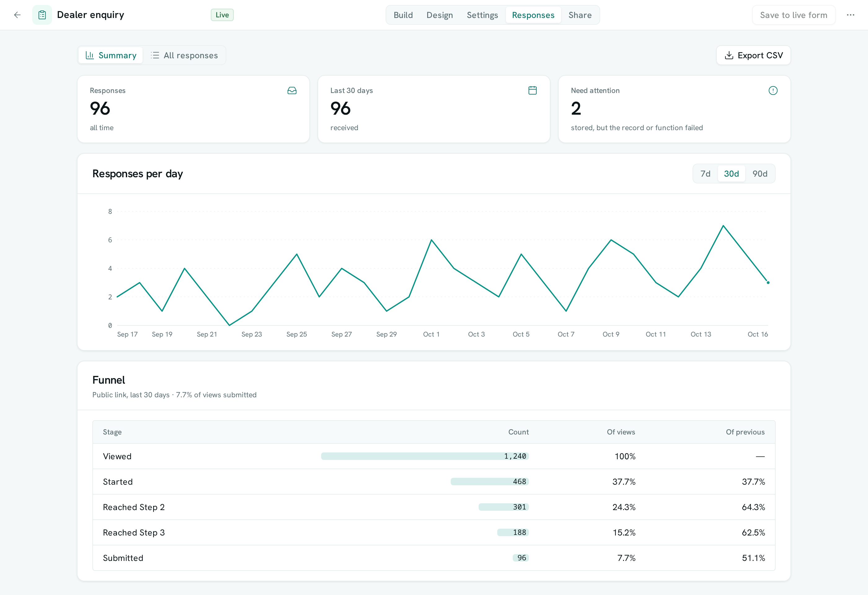Screen dimensions: 868x595
Task: Show the Summary view
Action: (x=111, y=55)
